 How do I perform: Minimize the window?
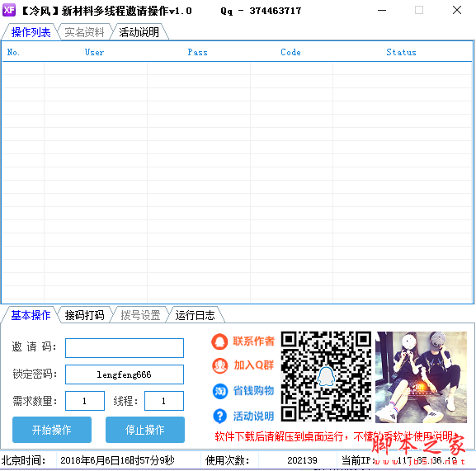pyautogui.click(x=382, y=10)
